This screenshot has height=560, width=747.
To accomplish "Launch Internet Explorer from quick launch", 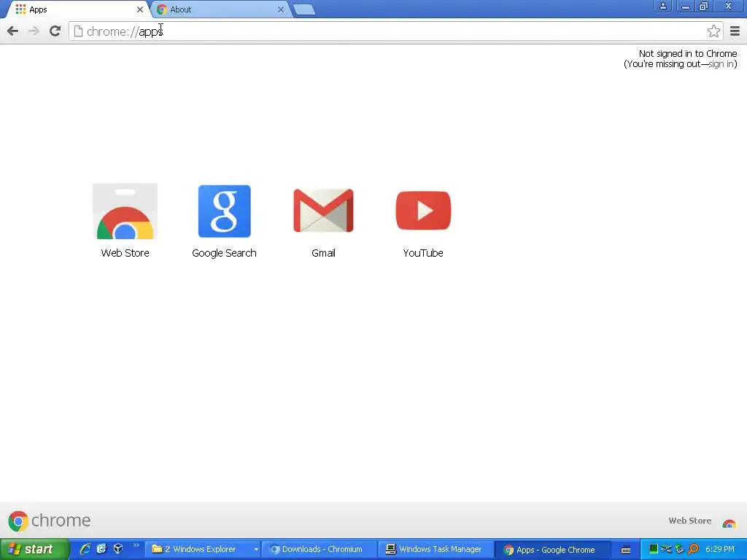I will click(x=85, y=549).
